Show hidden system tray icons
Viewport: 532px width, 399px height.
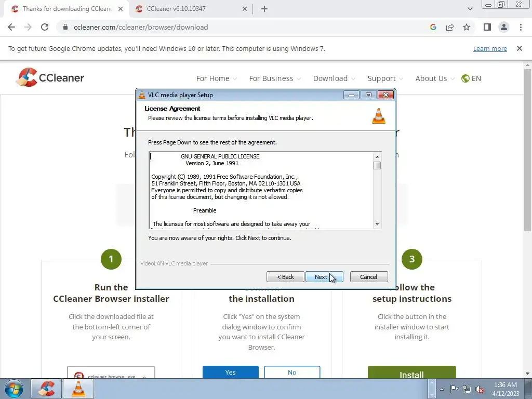point(442,389)
